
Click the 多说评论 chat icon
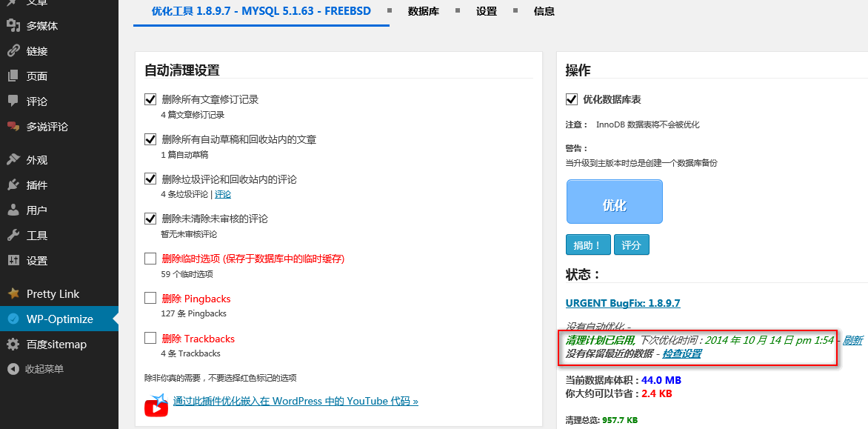[13, 127]
